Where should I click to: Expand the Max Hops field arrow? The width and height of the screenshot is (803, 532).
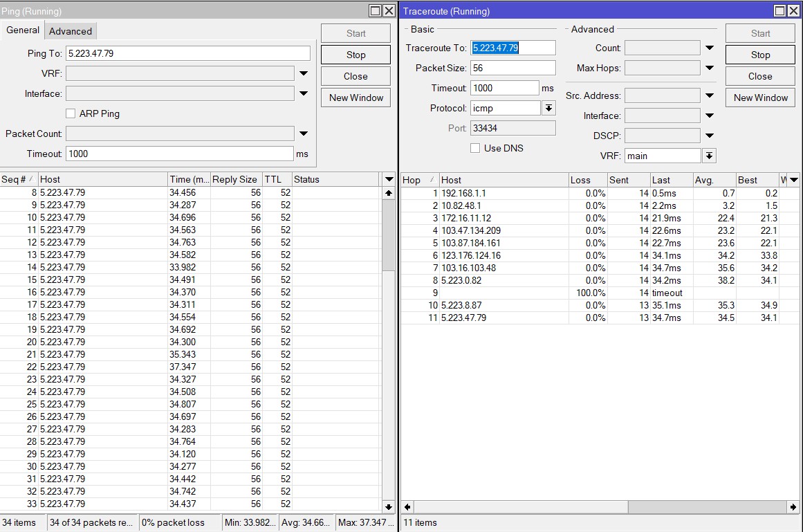point(709,68)
